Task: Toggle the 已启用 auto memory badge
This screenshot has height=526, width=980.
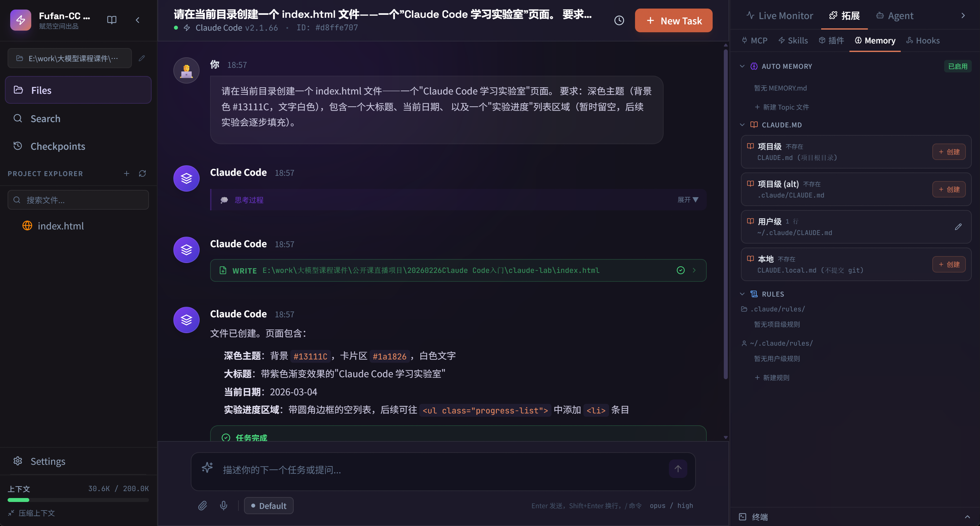Action: [957, 66]
